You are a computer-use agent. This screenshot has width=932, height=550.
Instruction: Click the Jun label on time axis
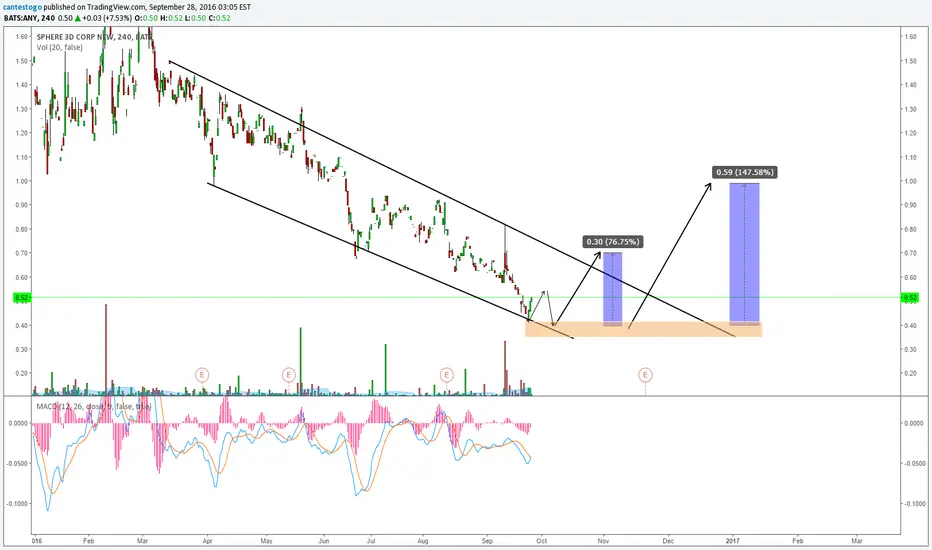point(324,541)
